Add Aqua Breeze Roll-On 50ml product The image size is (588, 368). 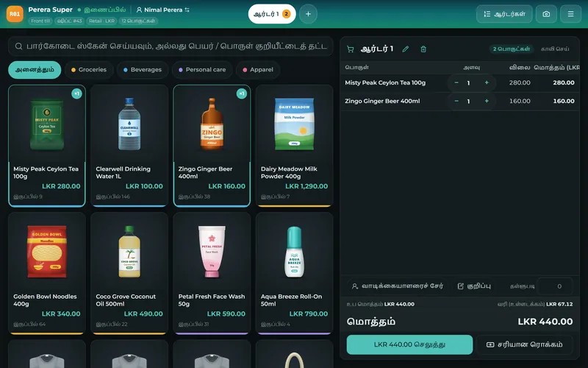click(x=295, y=273)
